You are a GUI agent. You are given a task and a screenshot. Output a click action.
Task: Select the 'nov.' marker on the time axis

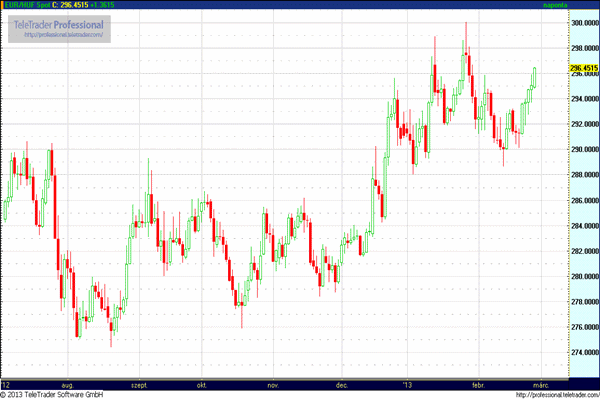pyautogui.click(x=272, y=384)
